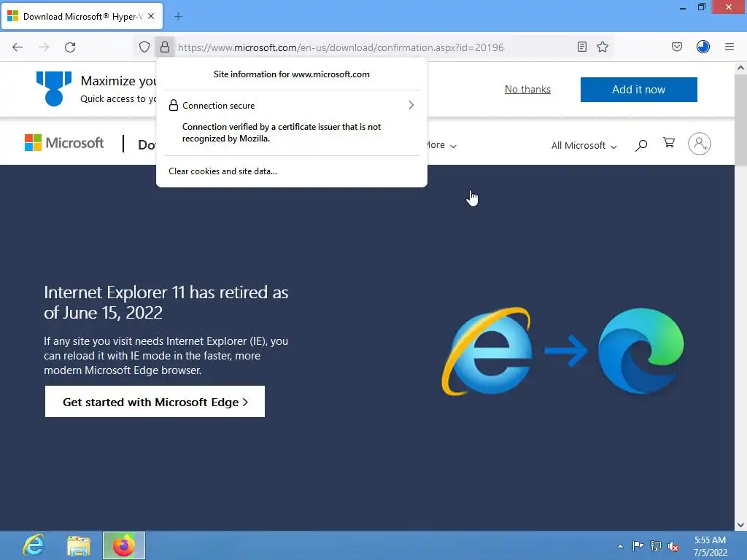The image size is (747, 560).
Task: Open the site search magnifier icon
Action: [641, 145]
